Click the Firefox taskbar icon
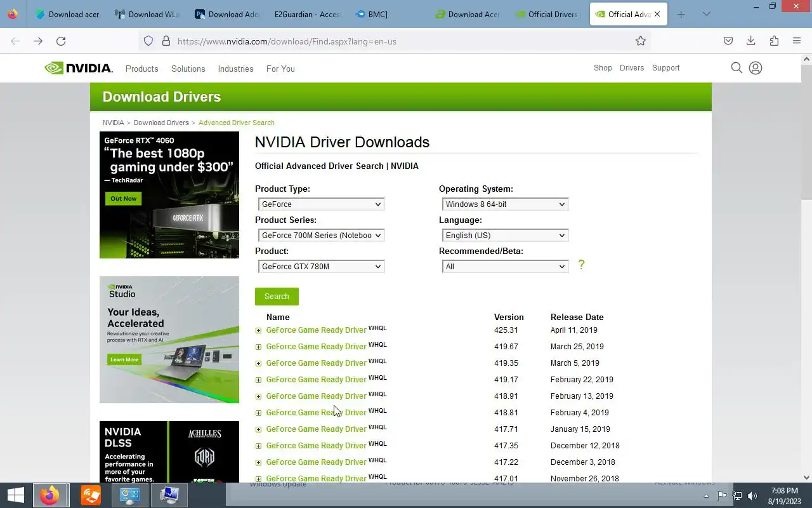 coord(49,495)
